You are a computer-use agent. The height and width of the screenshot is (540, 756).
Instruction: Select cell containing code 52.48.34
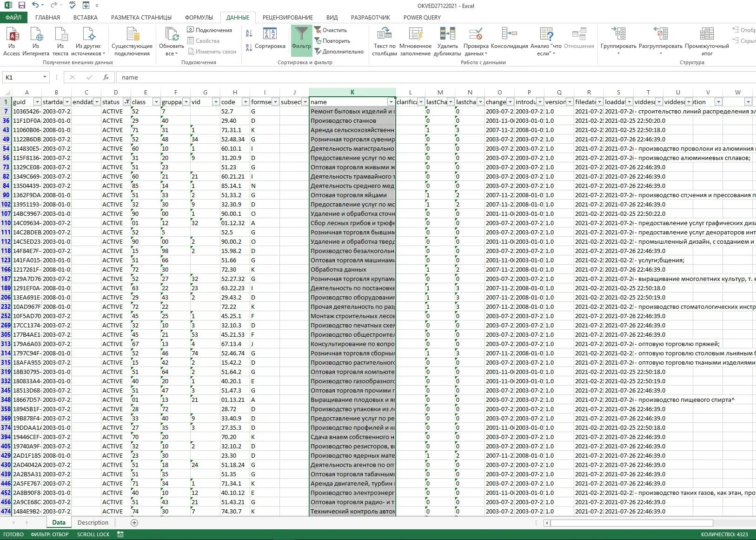point(235,139)
